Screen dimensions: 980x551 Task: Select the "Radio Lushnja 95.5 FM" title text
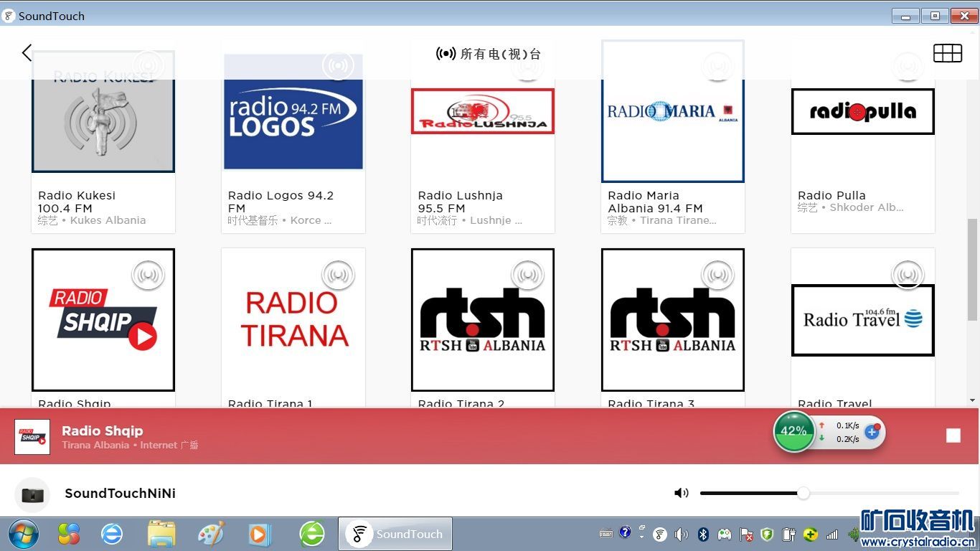[461, 202]
